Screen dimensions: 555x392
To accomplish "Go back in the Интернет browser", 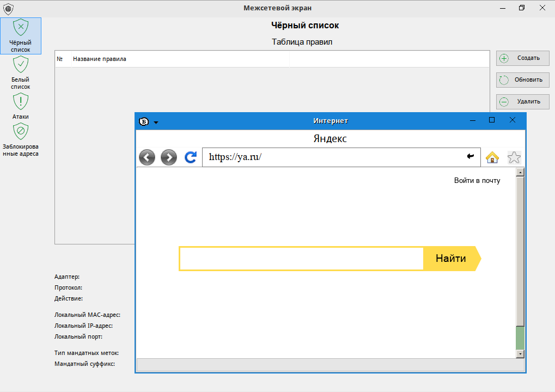I will coord(147,157).
